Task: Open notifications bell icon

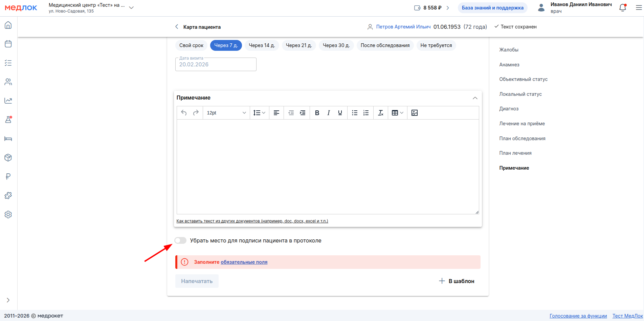Action: (622, 8)
